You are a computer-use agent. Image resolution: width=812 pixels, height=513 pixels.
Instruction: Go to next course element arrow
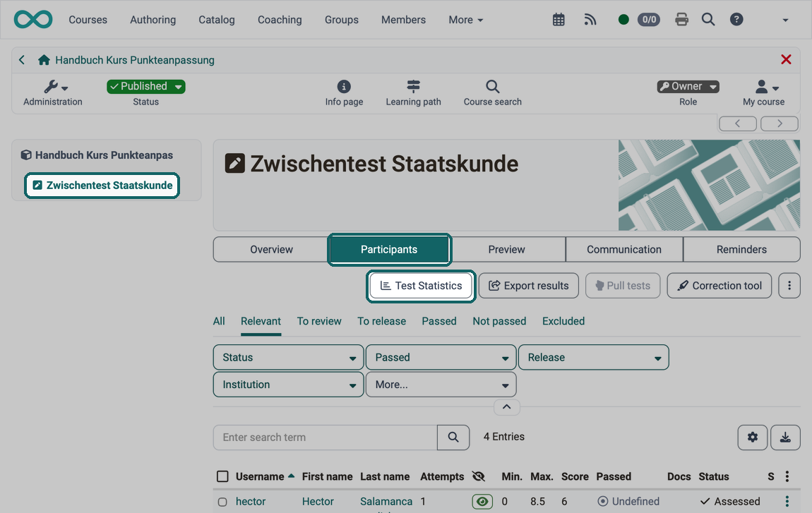[780, 123]
